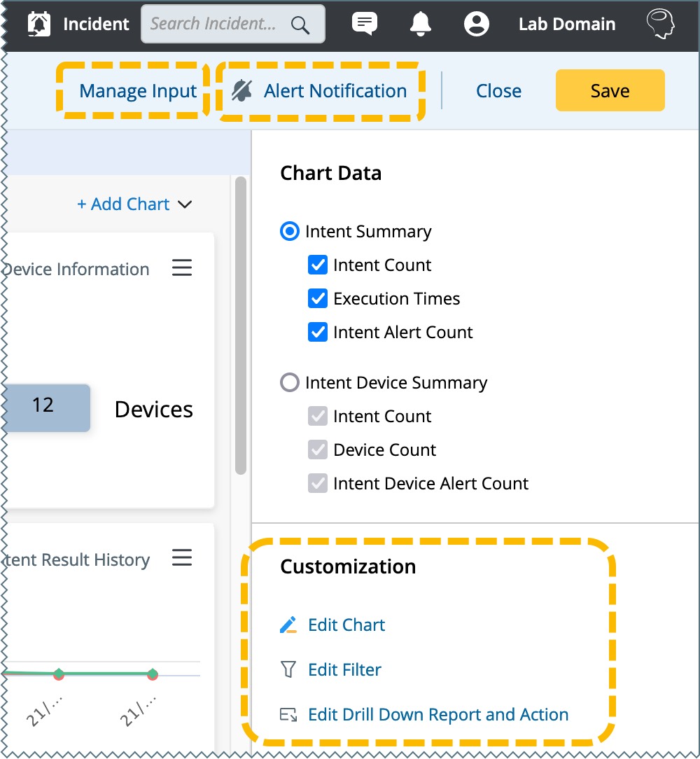Screen dimensions: 700x759
Task: Click the AI head assistant icon
Action: [x=660, y=24]
